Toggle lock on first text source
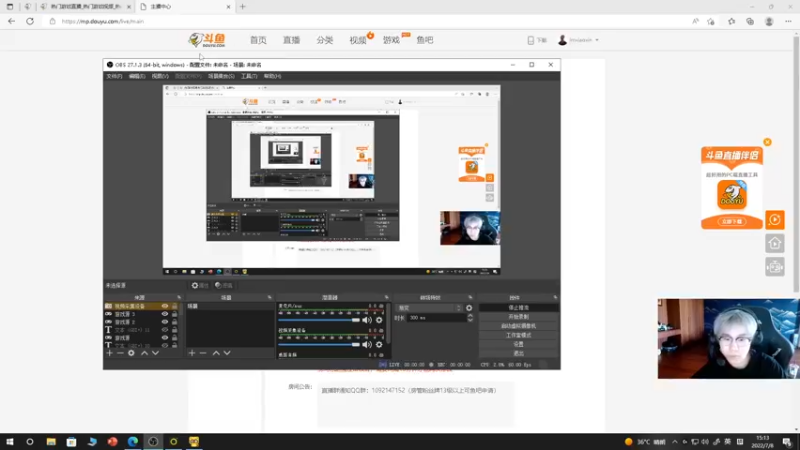This screenshot has width=800, height=450. tap(174, 330)
